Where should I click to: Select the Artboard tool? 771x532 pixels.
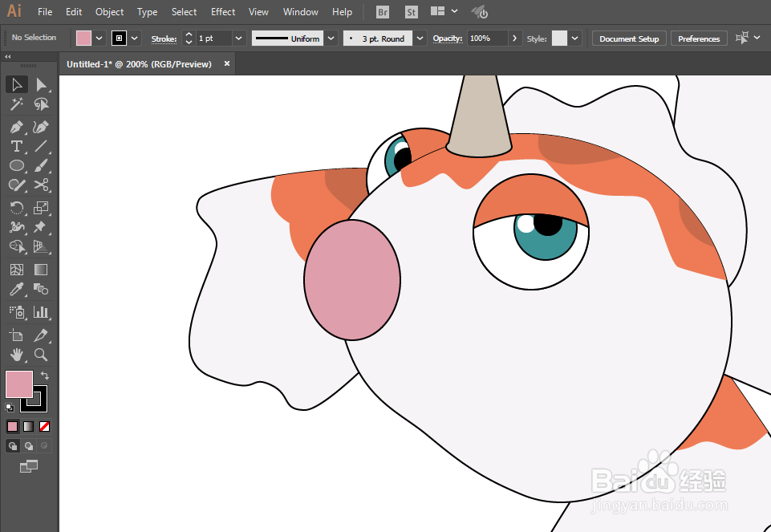click(17, 335)
